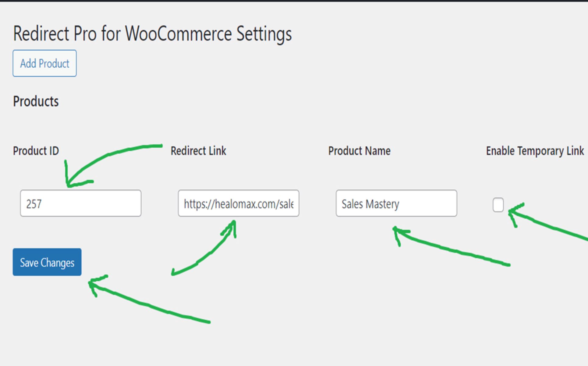588x366 pixels.
Task: Click the Product ID column label
Action: coord(36,151)
